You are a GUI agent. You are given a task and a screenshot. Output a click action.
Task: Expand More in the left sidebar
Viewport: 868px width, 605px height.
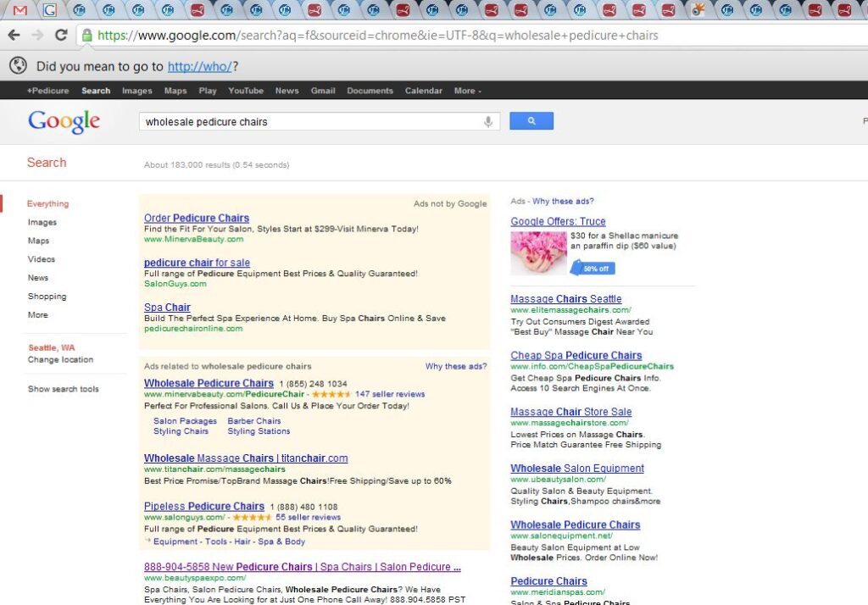(x=37, y=315)
